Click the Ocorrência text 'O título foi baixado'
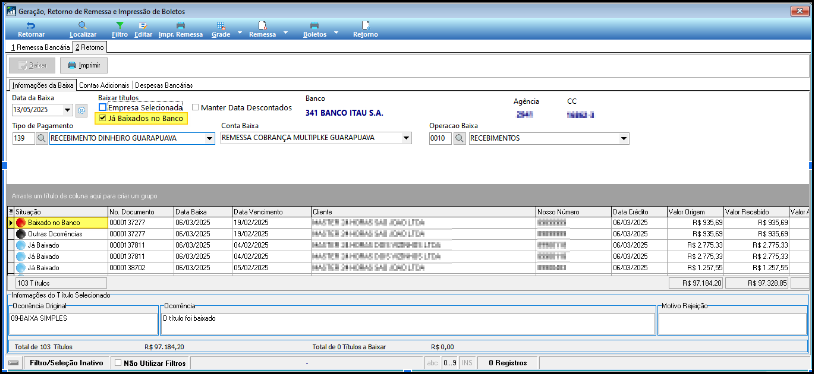The image size is (814, 374). [189, 318]
